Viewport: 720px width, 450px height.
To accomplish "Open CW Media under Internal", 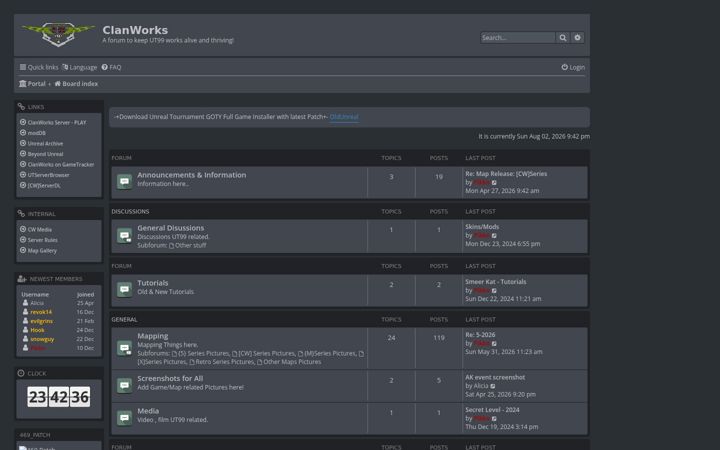I will coord(39,230).
